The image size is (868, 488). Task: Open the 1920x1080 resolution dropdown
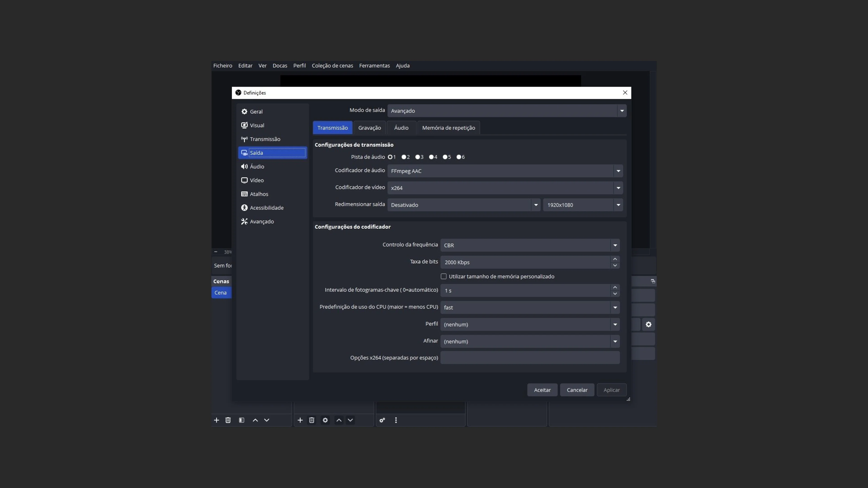click(583, 205)
